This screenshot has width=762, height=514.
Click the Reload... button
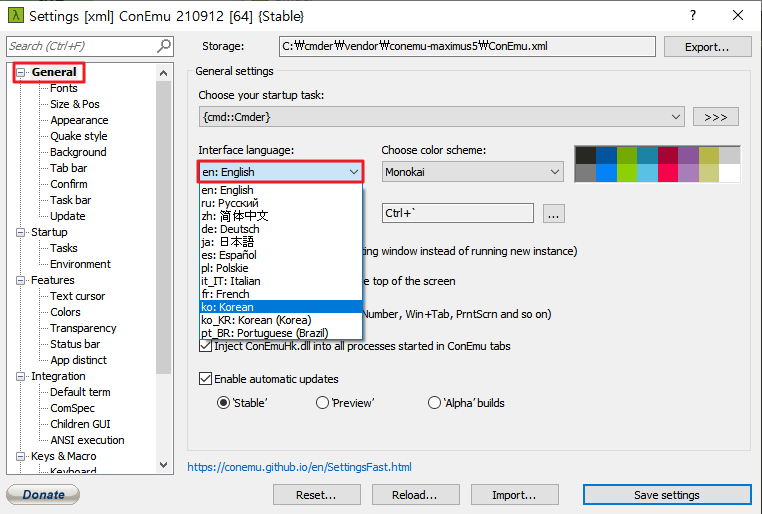click(x=415, y=495)
